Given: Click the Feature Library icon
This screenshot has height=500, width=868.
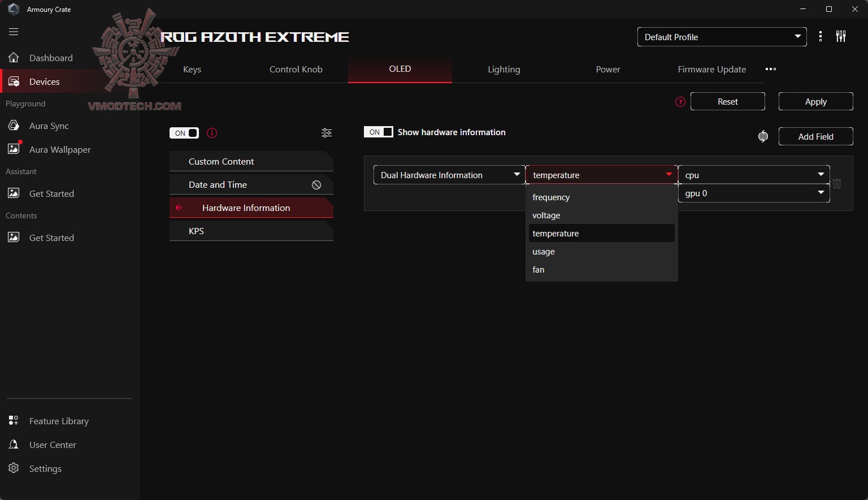Looking at the screenshot, I should (14, 421).
